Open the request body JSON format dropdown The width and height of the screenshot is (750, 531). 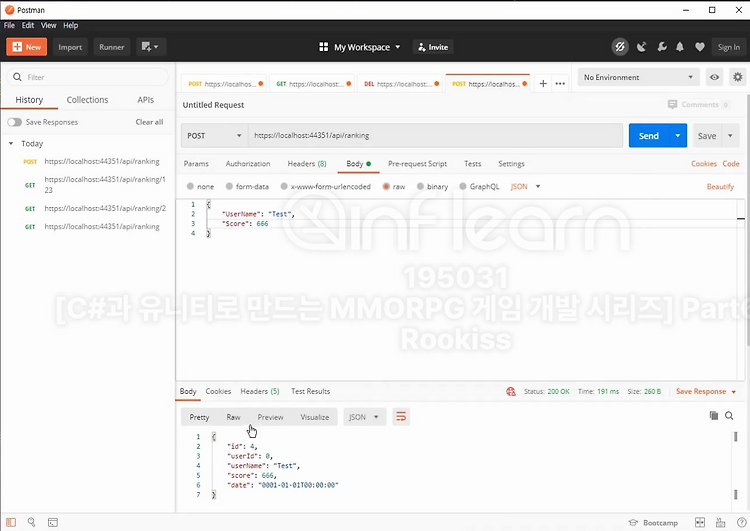(x=525, y=187)
